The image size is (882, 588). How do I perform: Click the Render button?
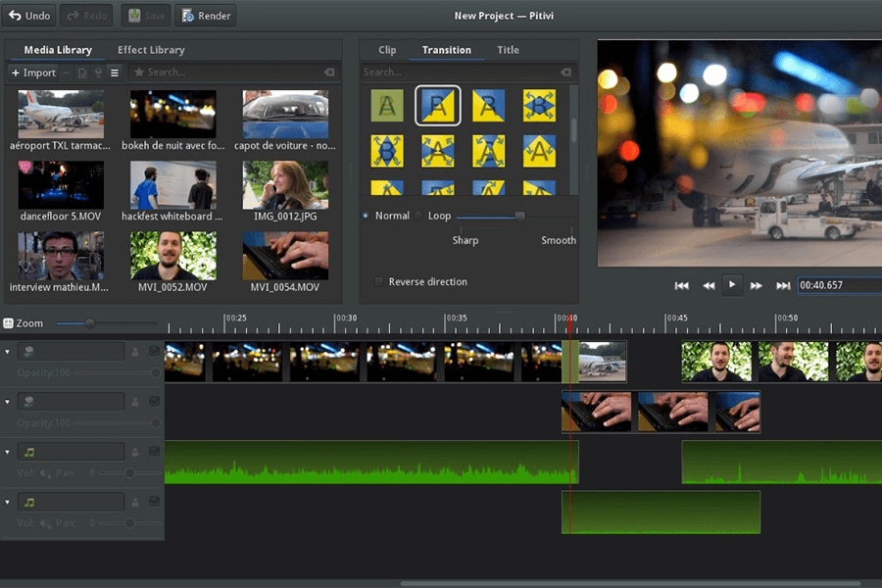coord(205,16)
